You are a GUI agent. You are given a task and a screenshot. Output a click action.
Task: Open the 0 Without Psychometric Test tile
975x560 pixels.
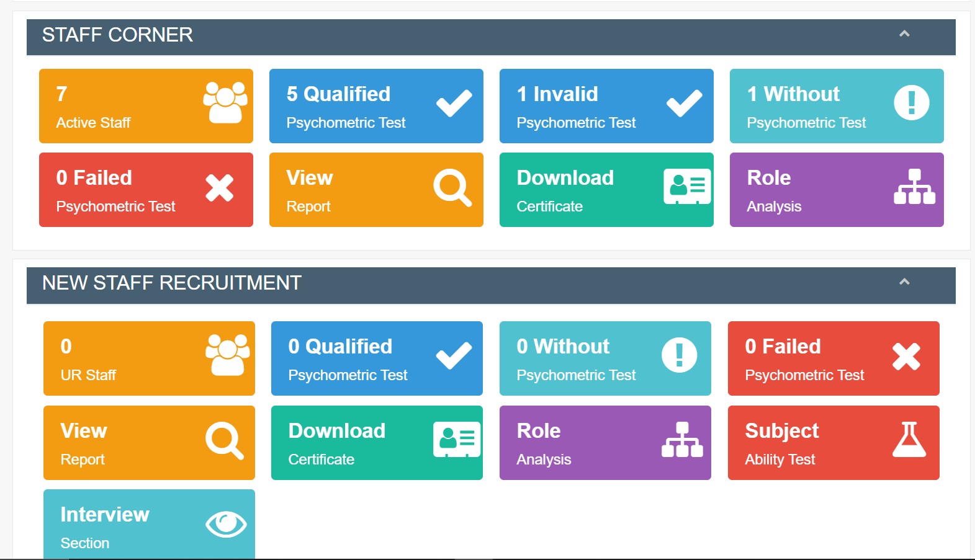click(x=605, y=358)
